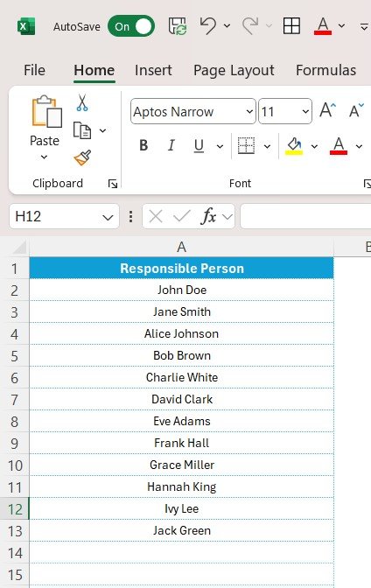Click the Undo arrow icon

click(x=208, y=26)
